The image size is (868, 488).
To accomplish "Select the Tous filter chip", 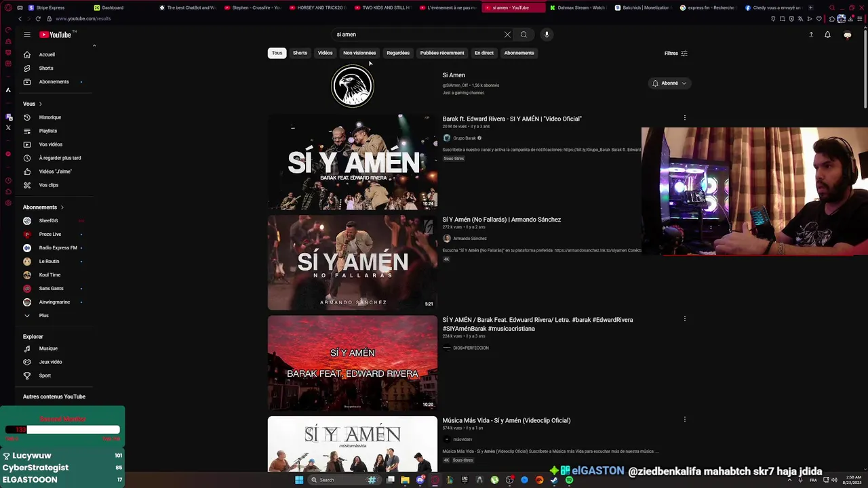I will (x=277, y=53).
